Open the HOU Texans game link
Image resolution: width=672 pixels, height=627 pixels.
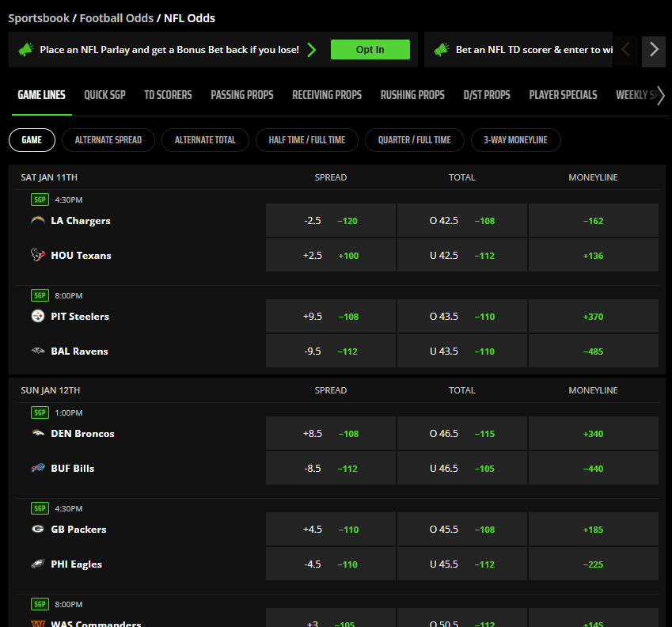[x=81, y=256]
